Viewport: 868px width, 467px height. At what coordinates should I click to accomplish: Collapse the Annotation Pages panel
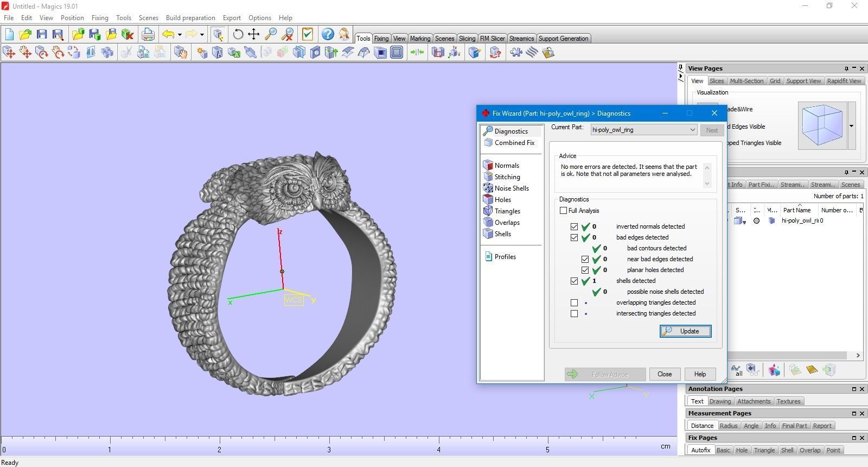click(854, 389)
